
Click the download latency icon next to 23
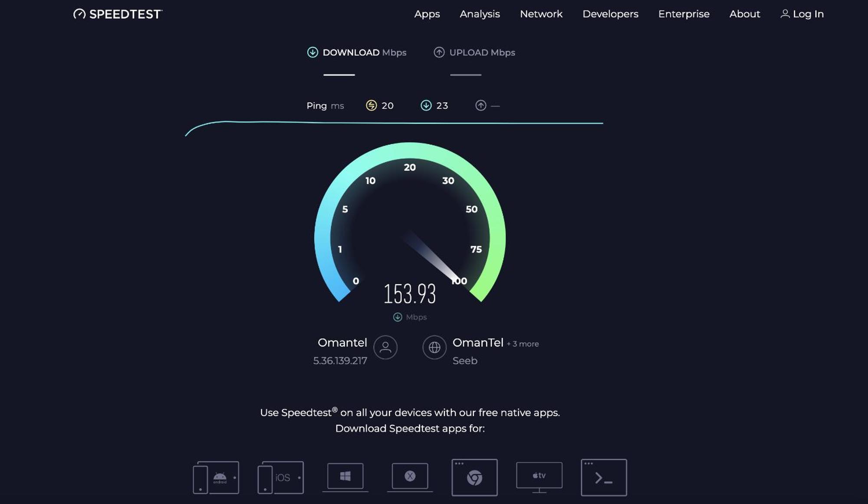click(426, 105)
